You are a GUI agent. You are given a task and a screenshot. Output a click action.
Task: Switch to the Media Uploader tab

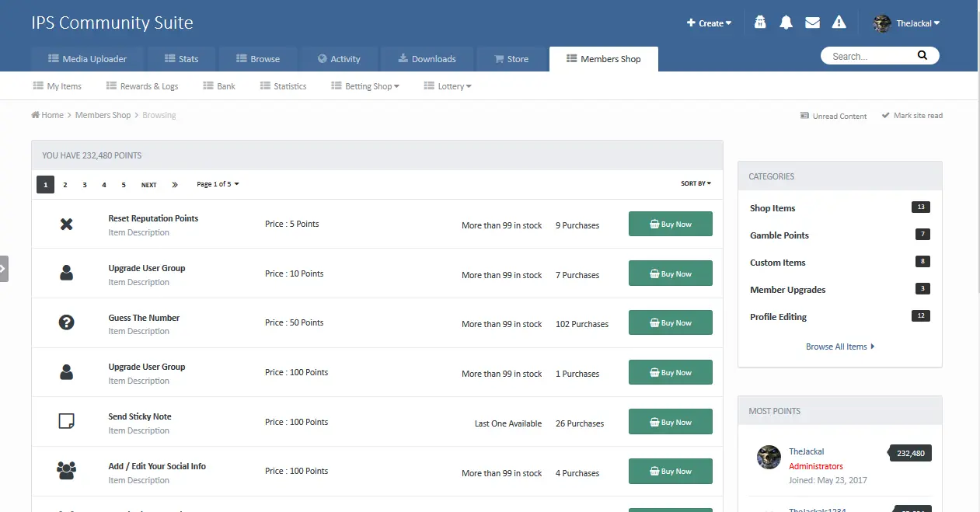87,59
